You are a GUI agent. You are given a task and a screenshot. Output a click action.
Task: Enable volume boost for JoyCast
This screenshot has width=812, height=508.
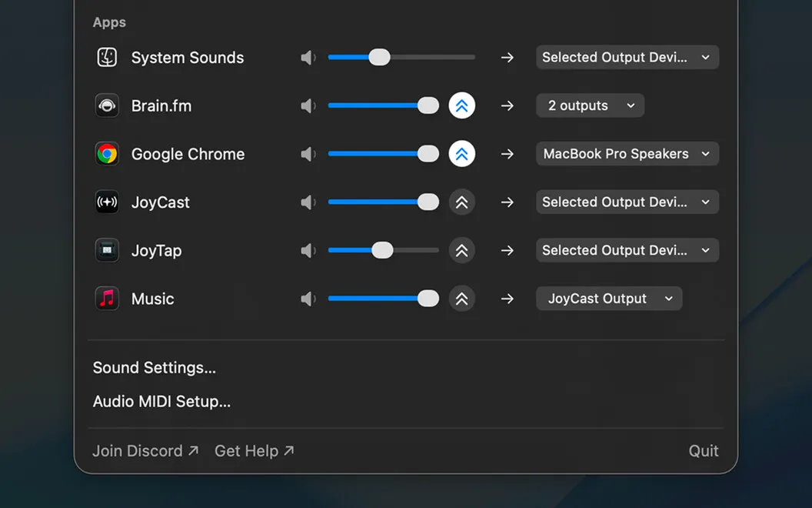[461, 202]
